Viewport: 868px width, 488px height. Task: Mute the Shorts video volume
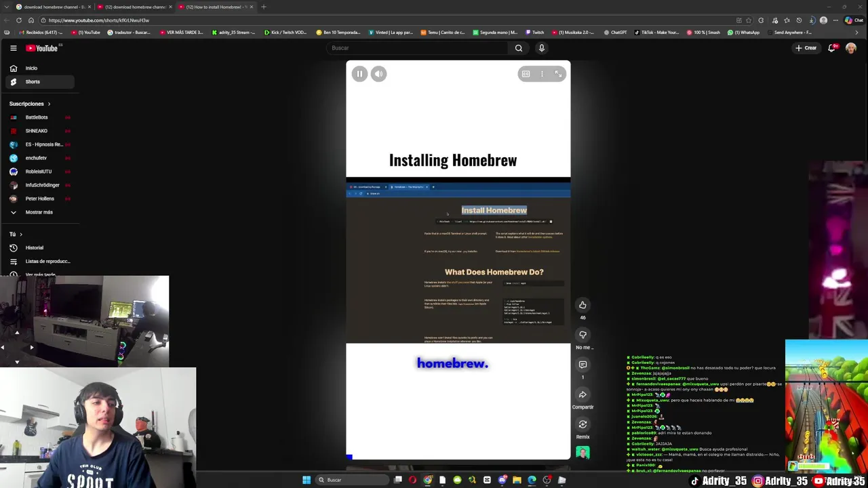379,74
